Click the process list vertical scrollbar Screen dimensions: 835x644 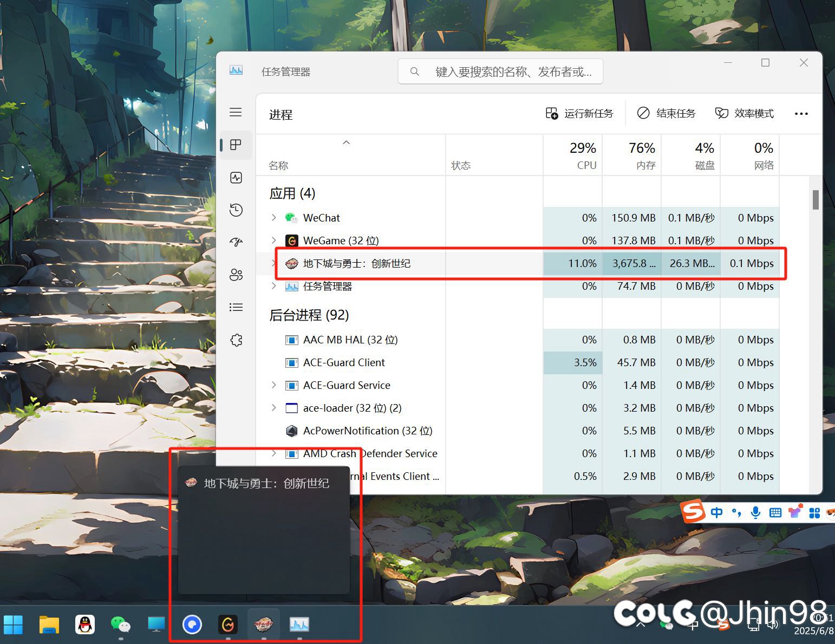(x=816, y=199)
